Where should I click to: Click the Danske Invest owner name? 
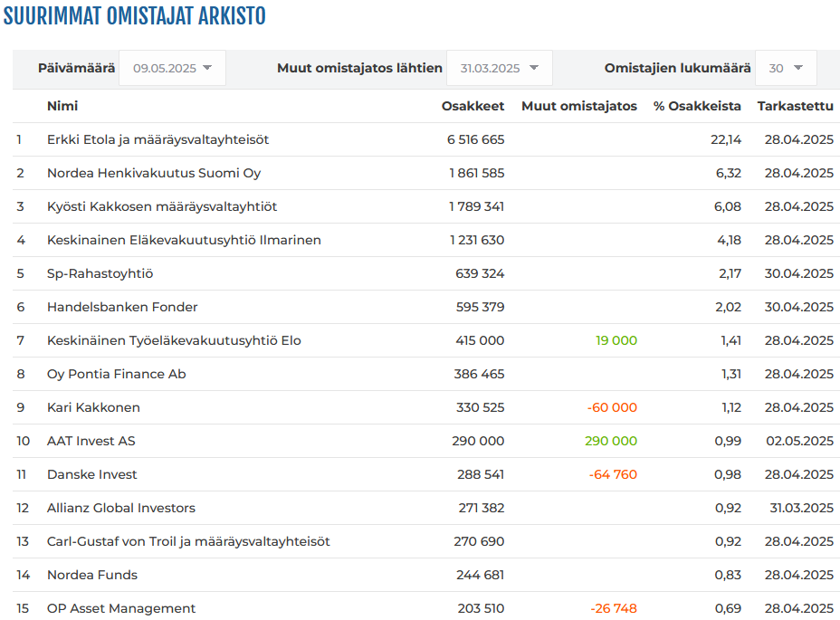point(91,474)
